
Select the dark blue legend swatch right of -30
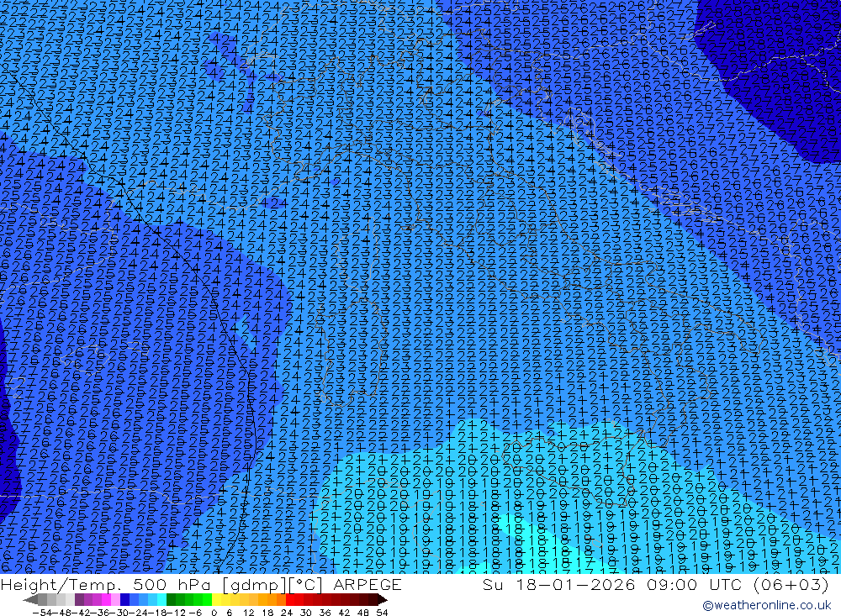124,599
